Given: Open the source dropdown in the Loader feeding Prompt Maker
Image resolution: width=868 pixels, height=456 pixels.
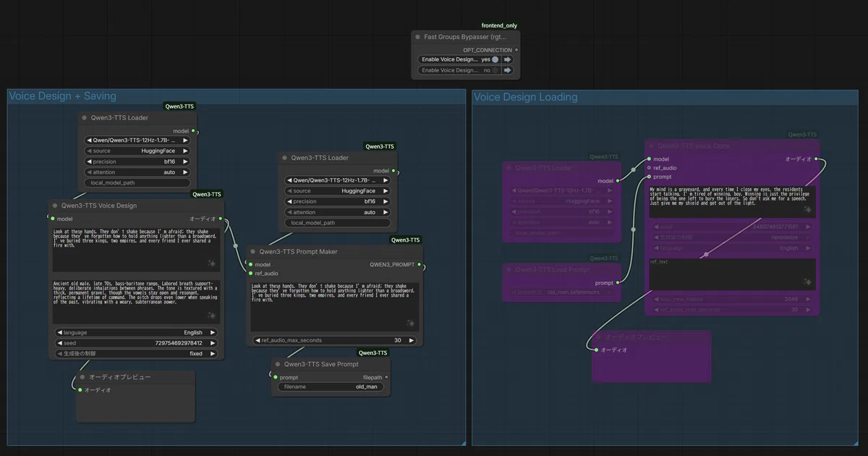Looking at the screenshot, I should 338,191.
